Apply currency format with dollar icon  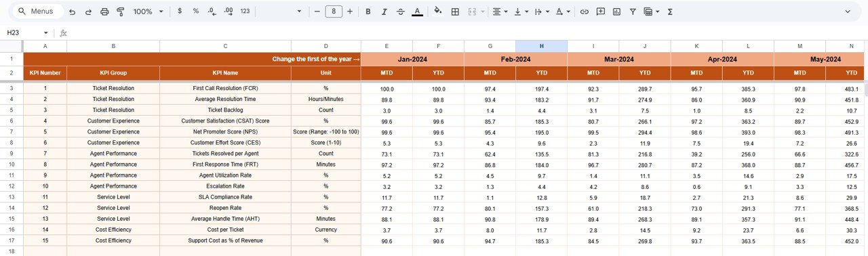(179, 12)
